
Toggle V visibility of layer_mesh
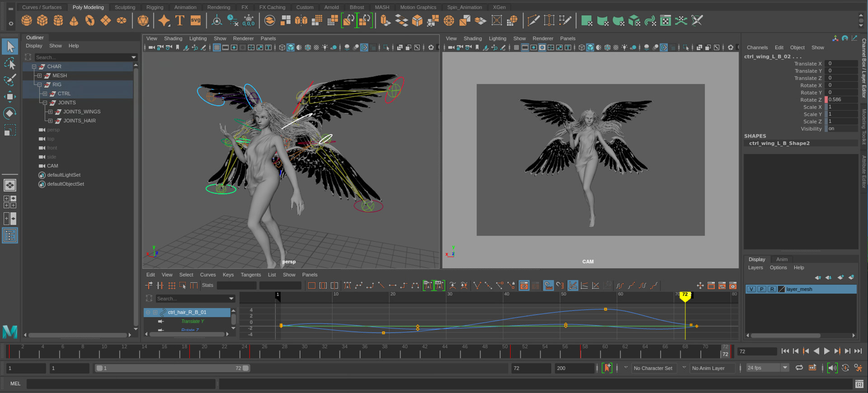point(751,289)
